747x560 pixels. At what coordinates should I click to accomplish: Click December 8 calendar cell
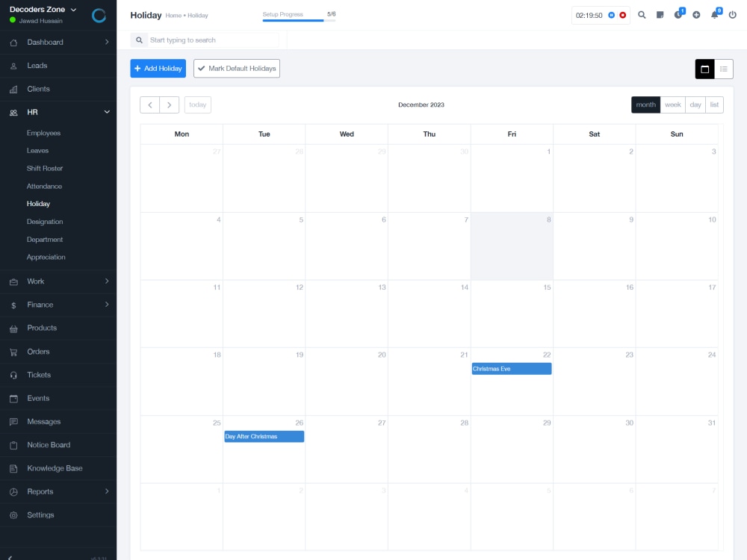[x=512, y=246]
